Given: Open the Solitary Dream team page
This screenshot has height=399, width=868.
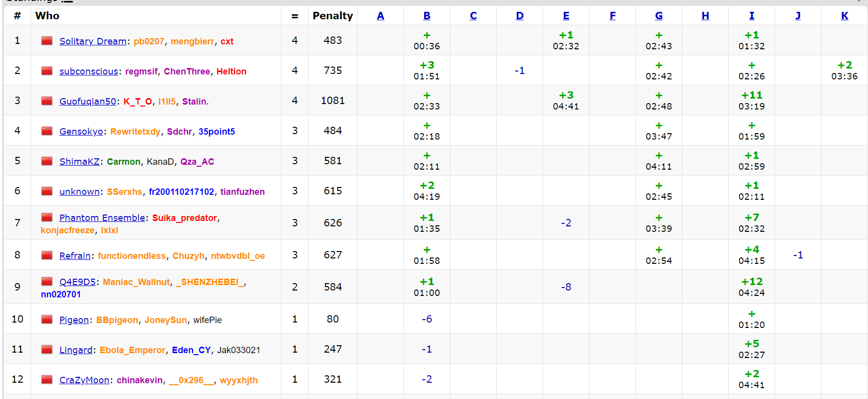Looking at the screenshot, I should 93,41.
